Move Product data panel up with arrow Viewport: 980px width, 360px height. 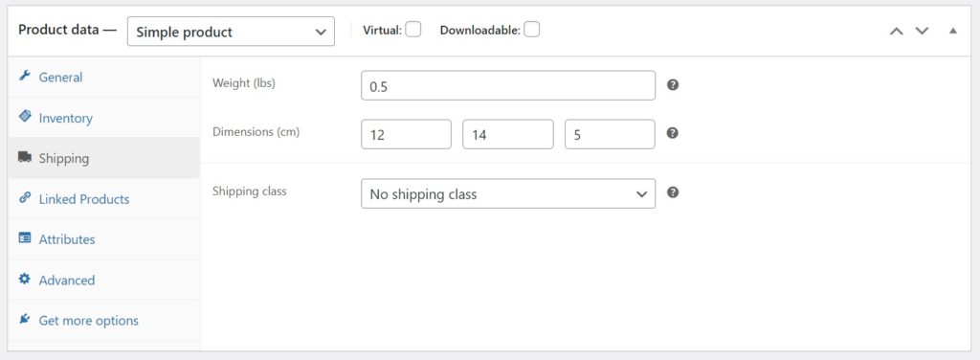[x=896, y=32]
